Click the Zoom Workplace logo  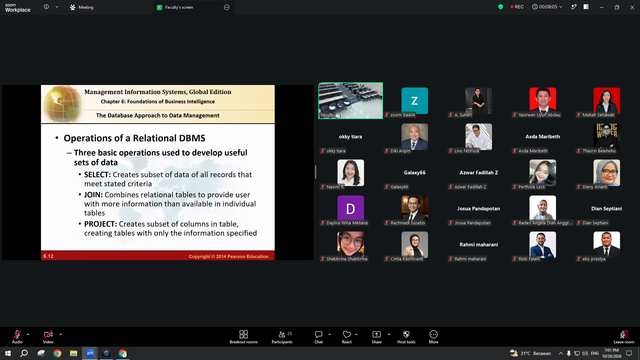click(x=18, y=8)
